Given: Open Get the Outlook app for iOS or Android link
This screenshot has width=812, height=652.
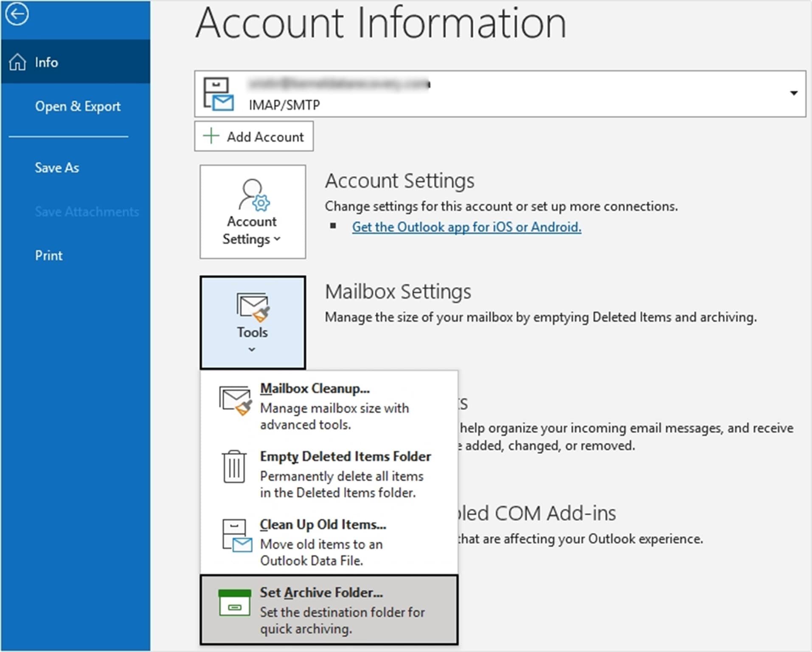Looking at the screenshot, I should (x=466, y=227).
